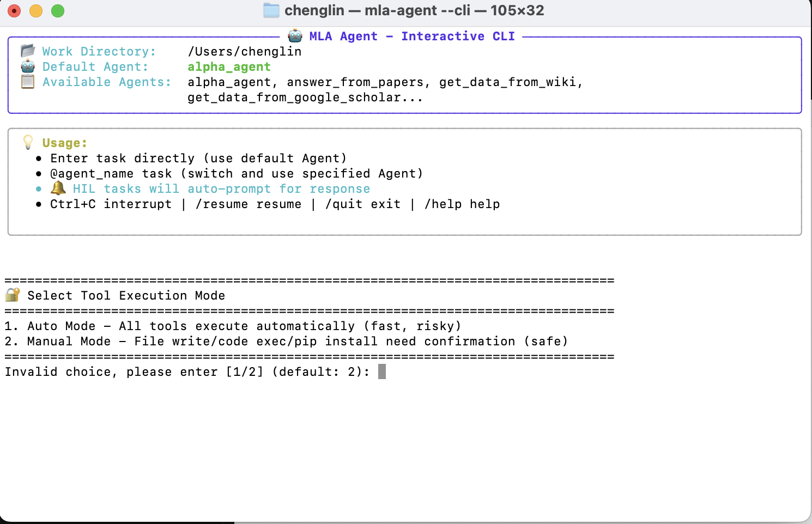Click the 'Usage:' heading
The height and width of the screenshot is (524, 812).
65,143
